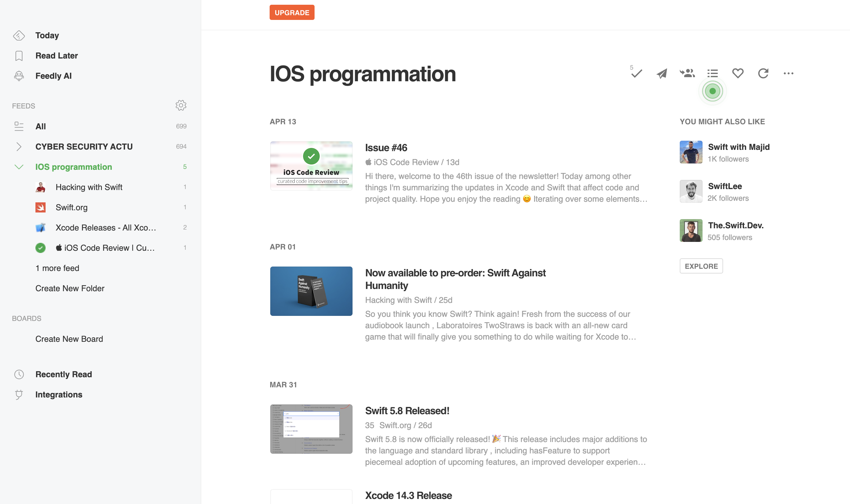The width and height of the screenshot is (850, 504).
Task: Open the team sharing people icon
Action: coord(687,73)
